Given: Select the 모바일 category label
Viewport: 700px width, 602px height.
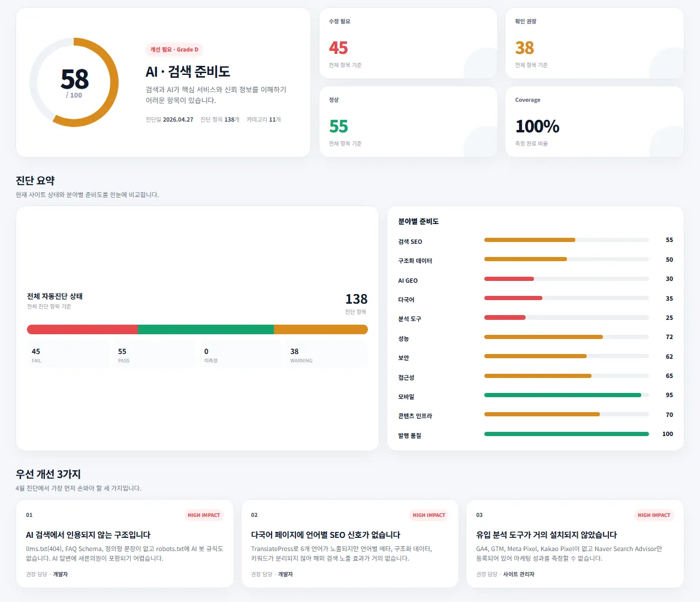Looking at the screenshot, I should click(x=406, y=397).
